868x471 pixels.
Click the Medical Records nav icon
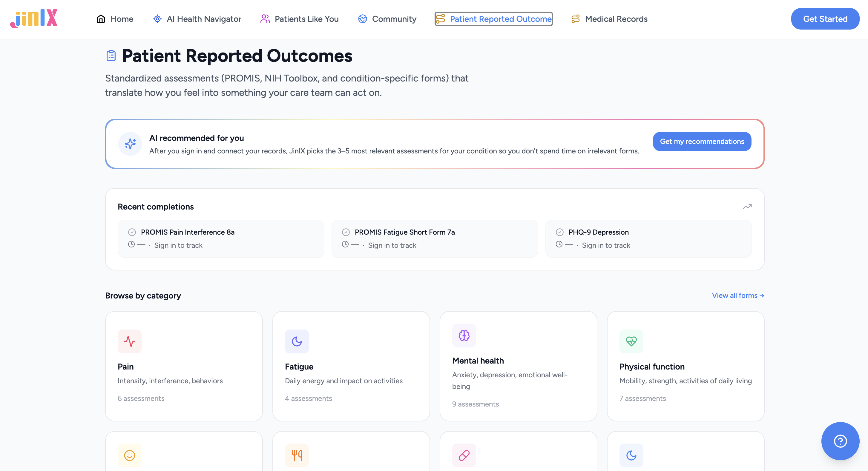pyautogui.click(x=575, y=19)
